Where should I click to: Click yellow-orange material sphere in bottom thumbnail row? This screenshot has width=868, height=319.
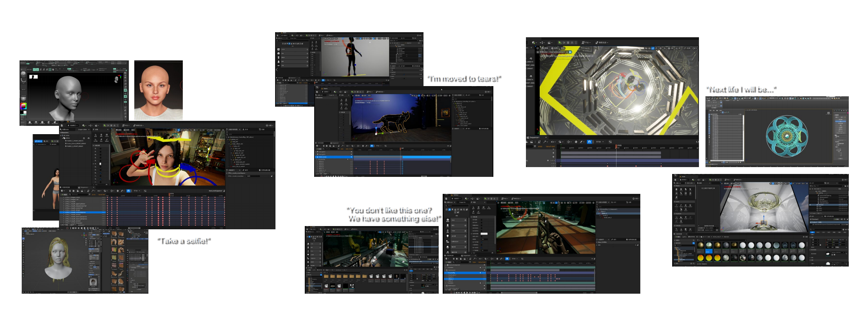(700, 258)
